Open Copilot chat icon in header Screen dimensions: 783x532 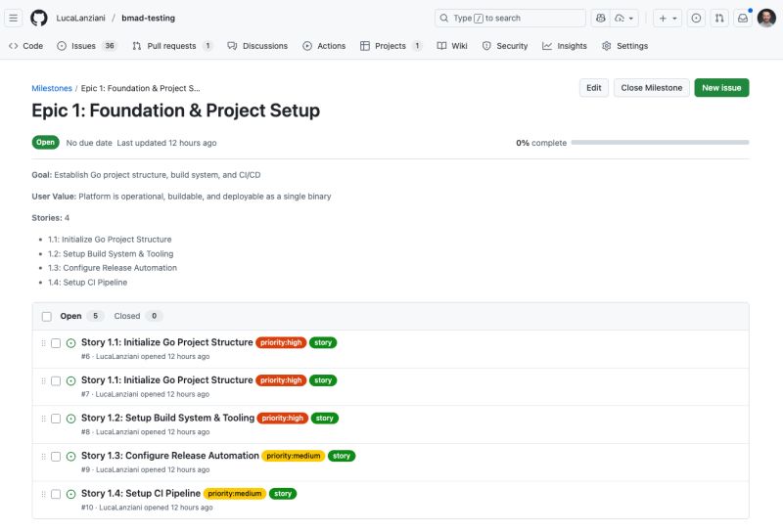tap(600, 18)
